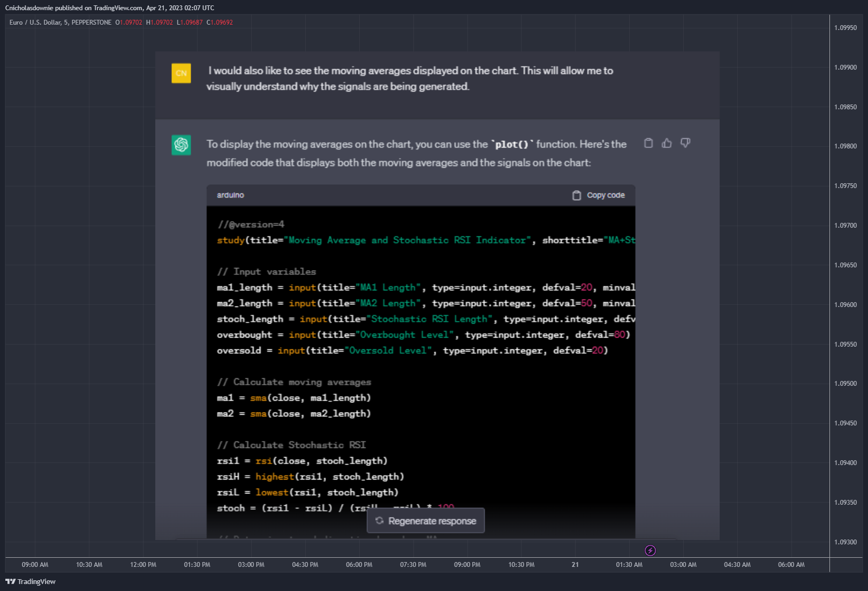The width and height of the screenshot is (868, 591).
Task: Click the 1.09550 price axis label
Action: tap(846, 345)
